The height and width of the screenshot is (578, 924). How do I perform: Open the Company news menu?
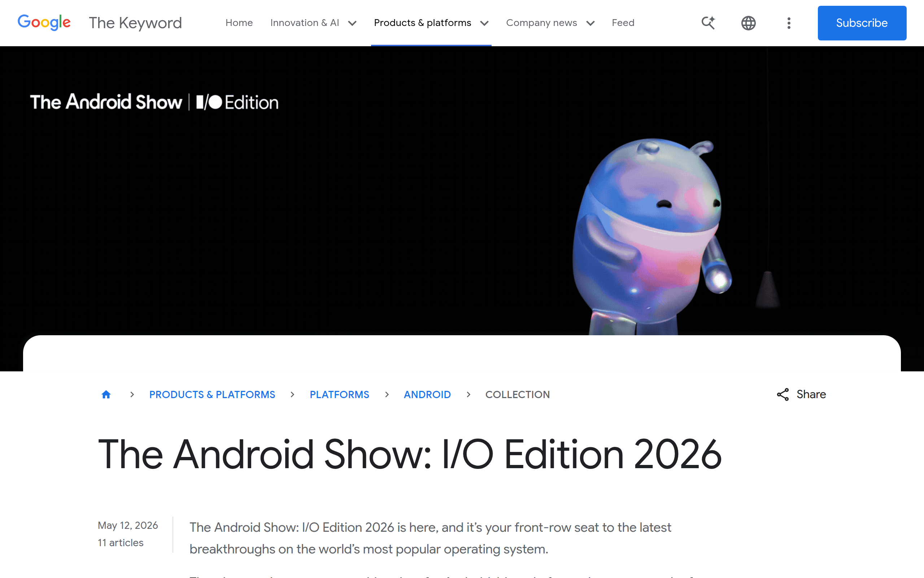[541, 23]
